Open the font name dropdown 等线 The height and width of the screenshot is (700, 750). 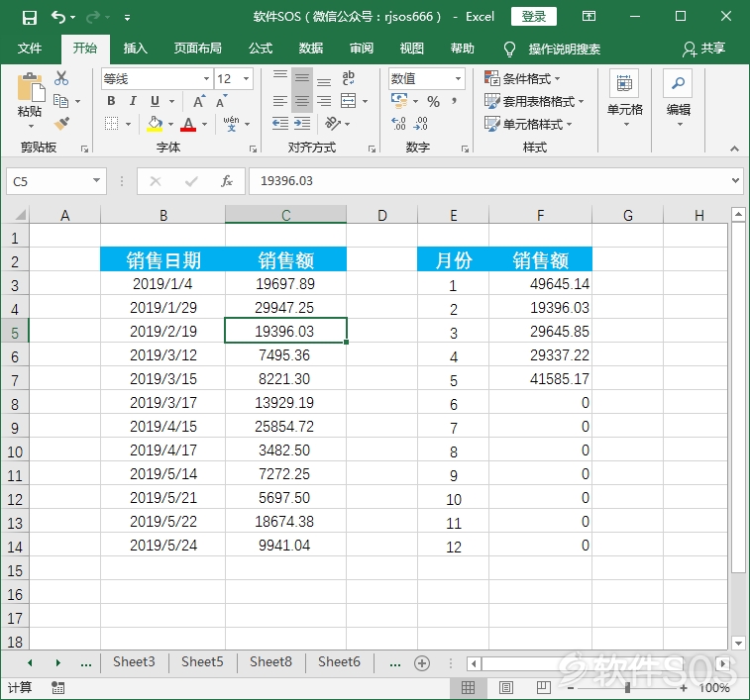[206, 78]
